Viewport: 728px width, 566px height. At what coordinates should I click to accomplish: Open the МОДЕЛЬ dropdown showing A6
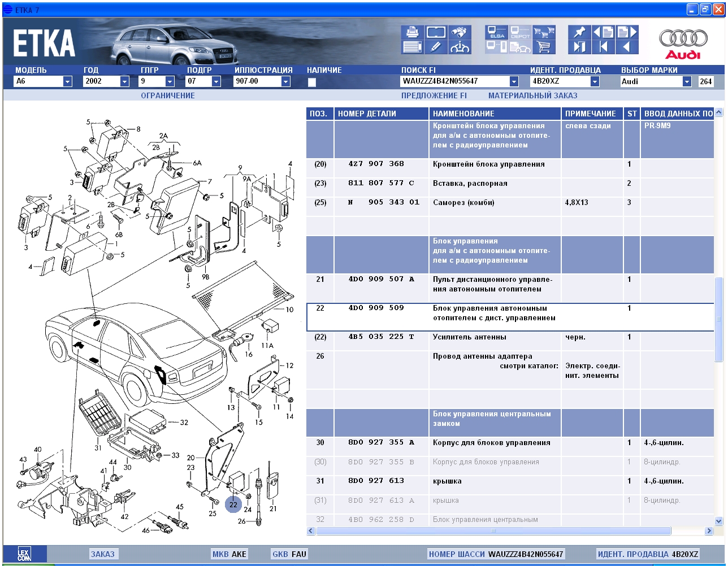click(67, 81)
